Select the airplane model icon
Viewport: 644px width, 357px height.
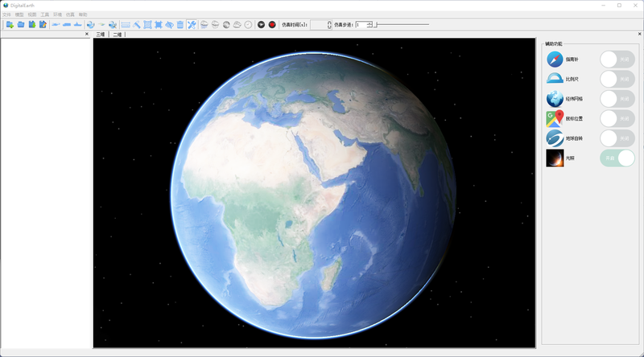56,25
